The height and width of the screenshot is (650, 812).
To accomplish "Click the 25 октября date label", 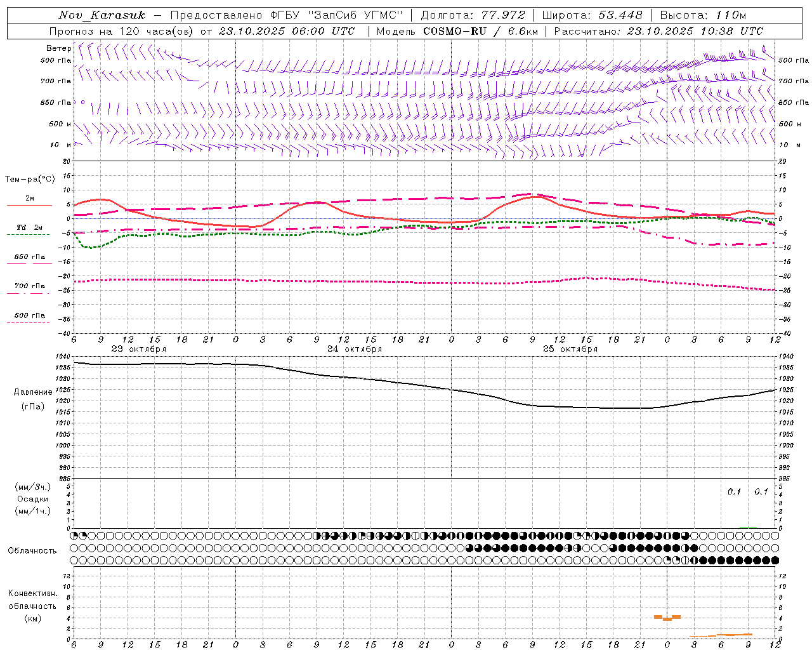I will pyautogui.click(x=570, y=348).
